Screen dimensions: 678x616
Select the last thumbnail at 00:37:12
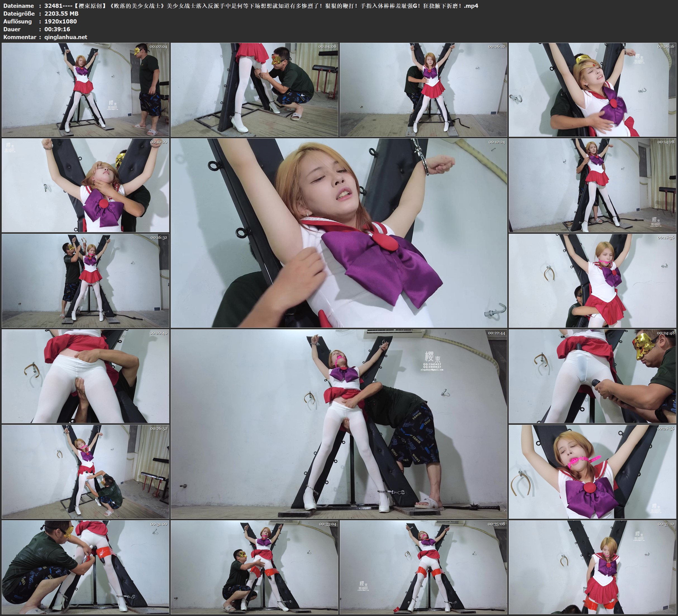593,567
